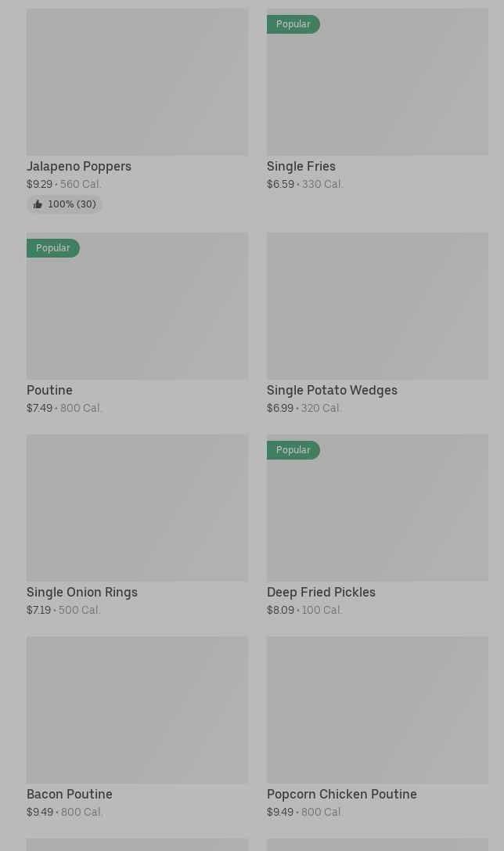Click the Popular badge on Single Fries
Viewport: 504px width, 851px height.
pyautogui.click(x=293, y=24)
